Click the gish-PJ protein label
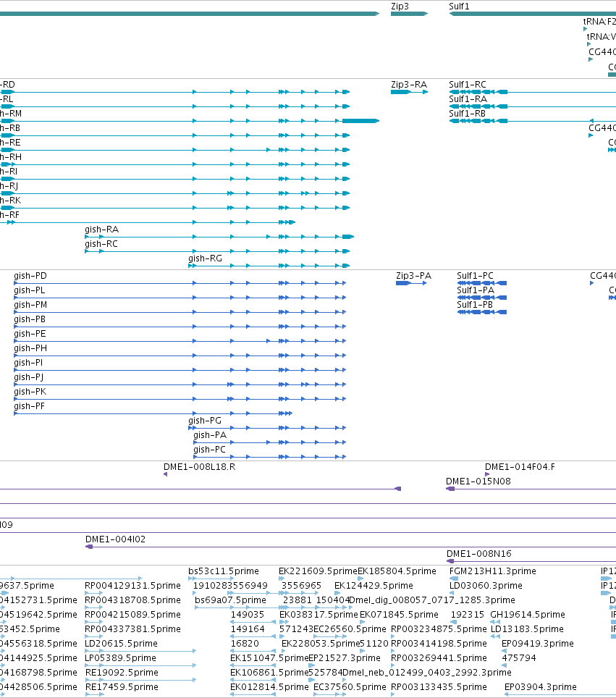The height and width of the screenshot is (698, 616). click(28, 377)
